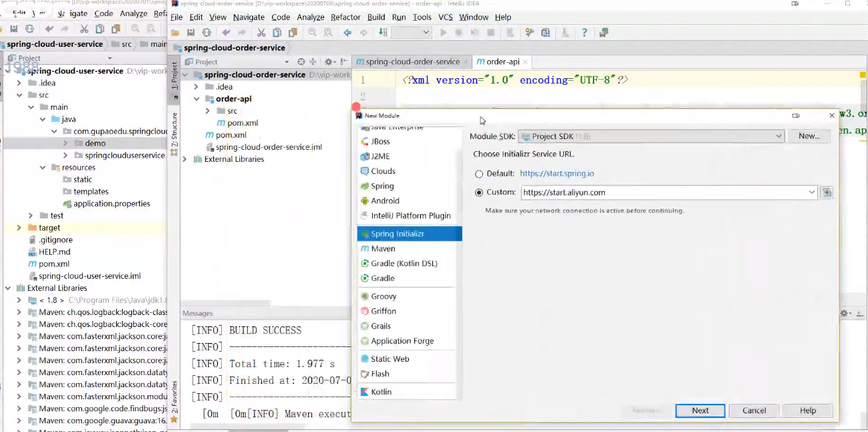The width and height of the screenshot is (868, 432).
Task: Select application.properties in user-service tree
Action: [106, 204]
